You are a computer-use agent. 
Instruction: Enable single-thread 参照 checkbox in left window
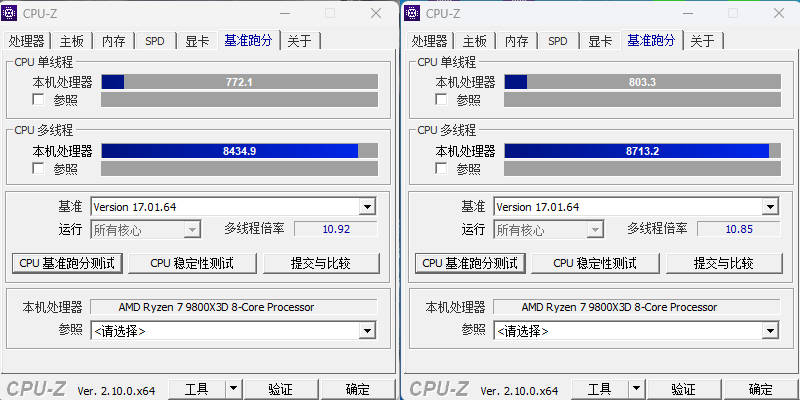point(38,99)
